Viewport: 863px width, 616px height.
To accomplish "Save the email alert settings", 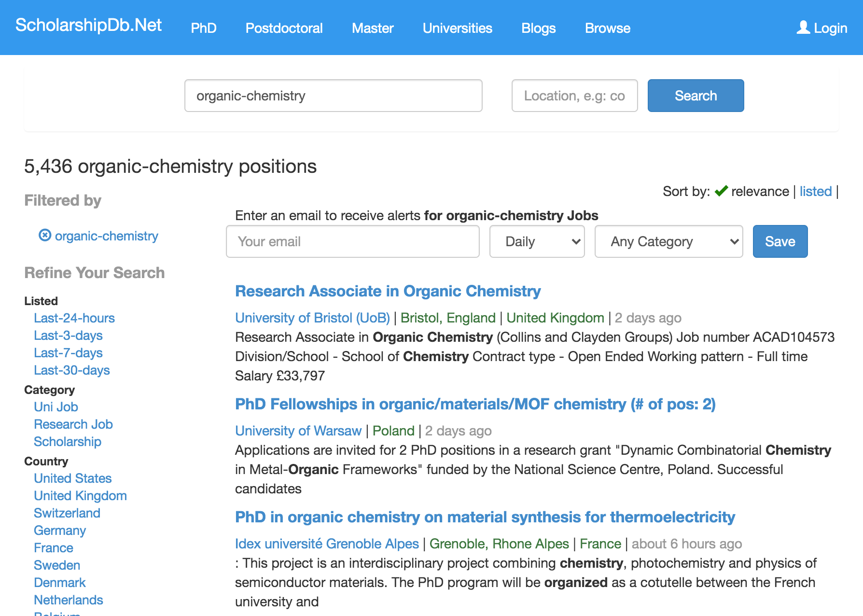I will click(x=780, y=241).
